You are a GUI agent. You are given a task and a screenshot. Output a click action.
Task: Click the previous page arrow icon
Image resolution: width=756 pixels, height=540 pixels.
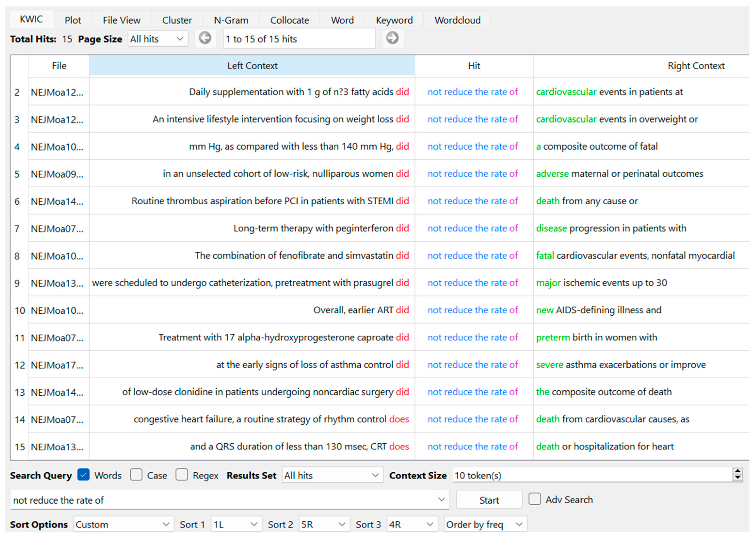tap(205, 38)
